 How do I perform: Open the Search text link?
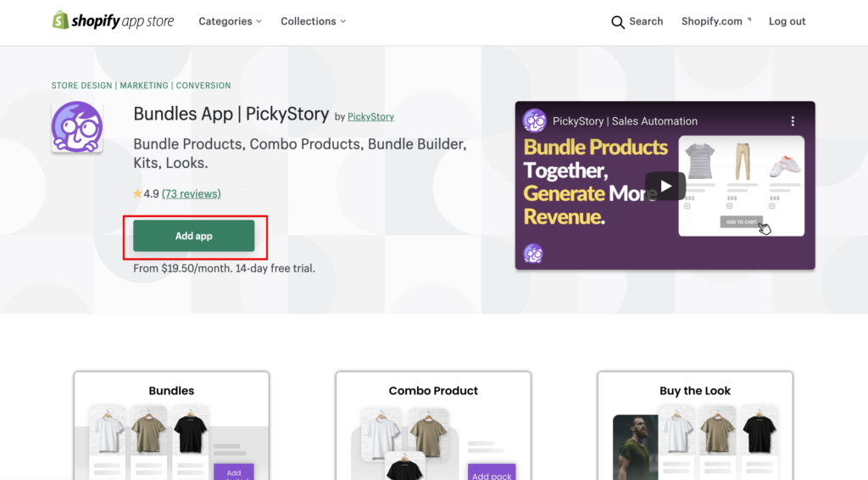pos(646,21)
